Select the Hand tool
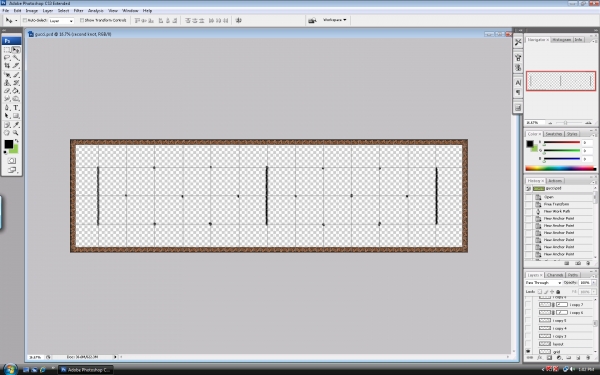 point(7,133)
